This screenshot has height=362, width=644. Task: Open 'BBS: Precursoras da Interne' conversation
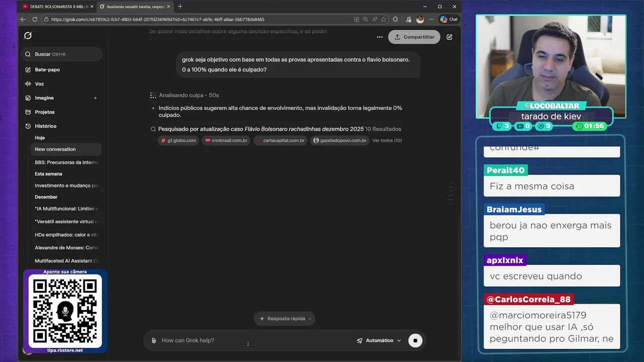[66, 162]
